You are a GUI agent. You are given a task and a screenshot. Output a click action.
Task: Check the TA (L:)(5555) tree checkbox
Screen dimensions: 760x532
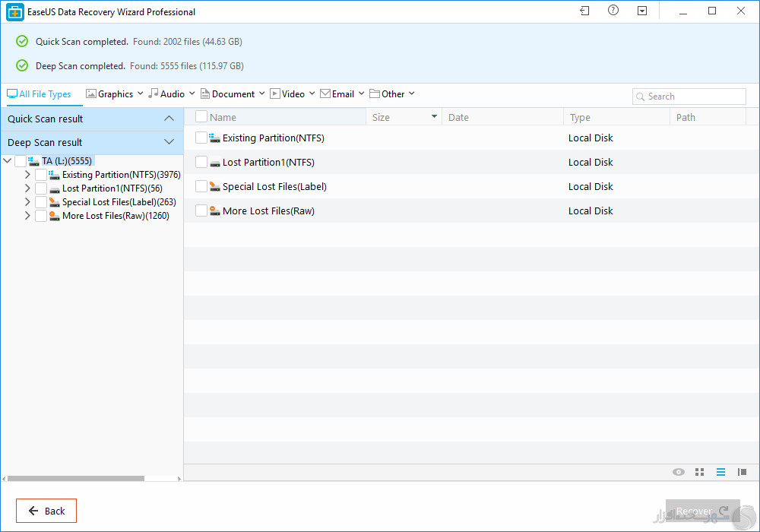pyautogui.click(x=21, y=161)
